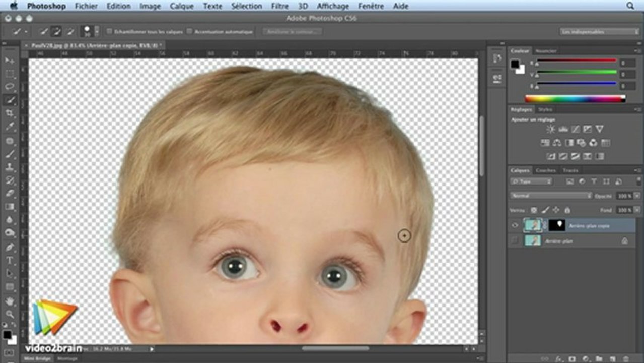This screenshot has width=644, height=363.
Task: Select the Spot Healing Brush tool
Action: pos(9,141)
